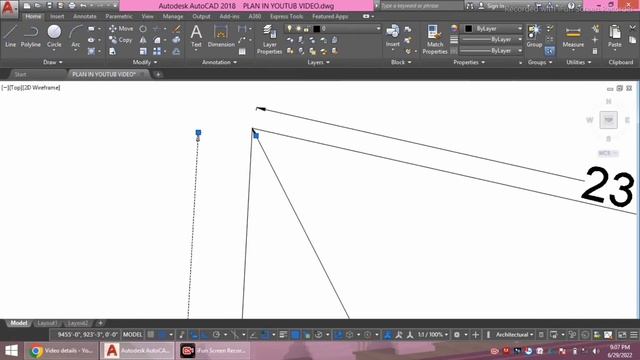Open the Annotate ribbon tab

pyautogui.click(x=84, y=16)
